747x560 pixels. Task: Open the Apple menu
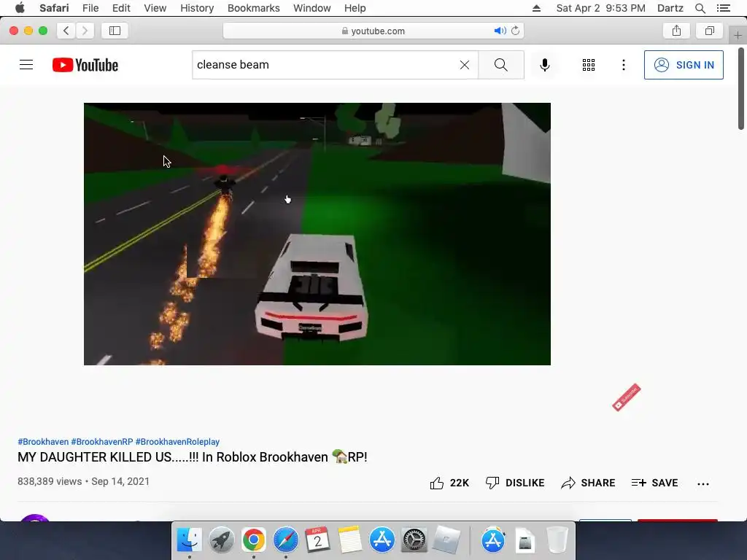click(x=20, y=8)
